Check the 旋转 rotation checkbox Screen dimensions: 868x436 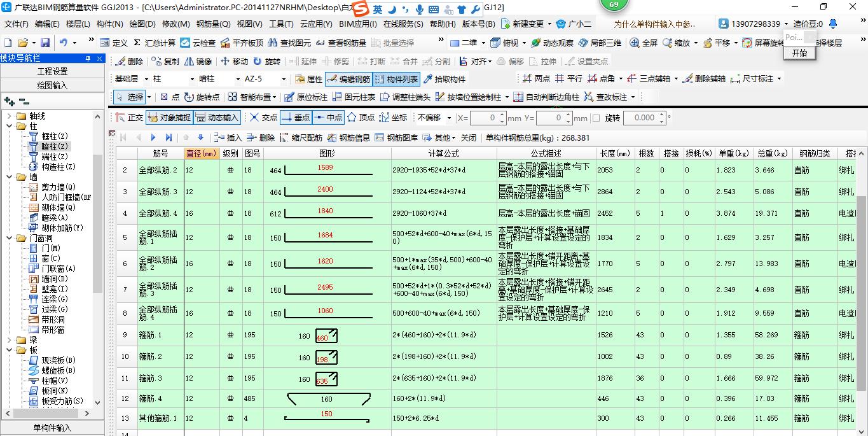tap(596, 118)
